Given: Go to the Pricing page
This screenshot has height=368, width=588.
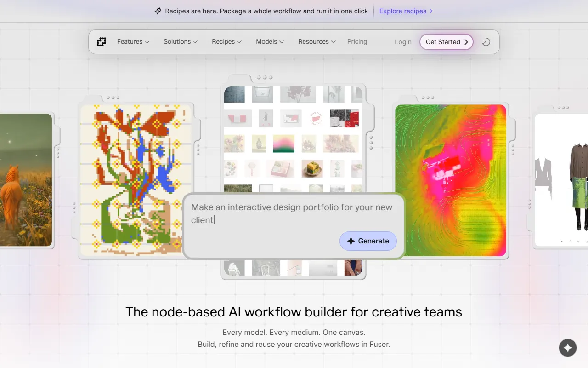Looking at the screenshot, I should [357, 41].
